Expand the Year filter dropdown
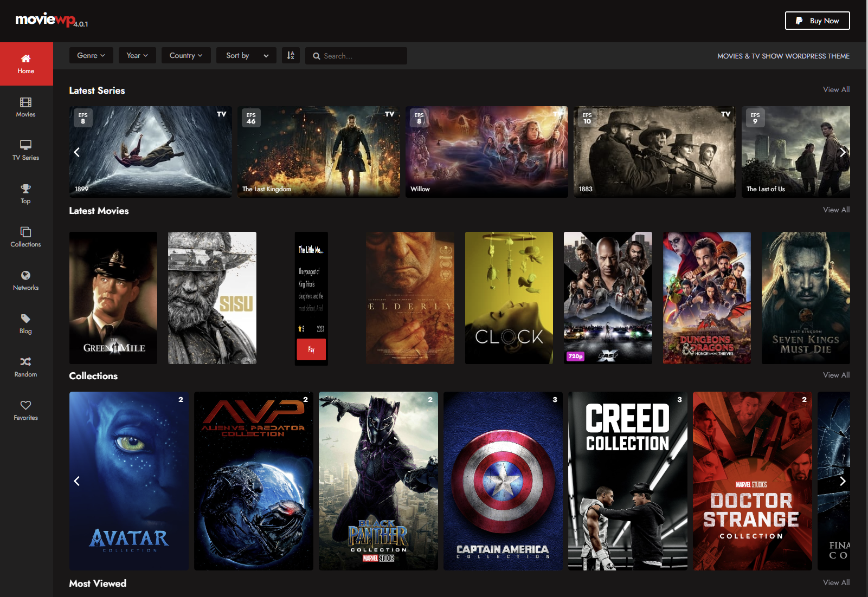868x597 pixels. [x=137, y=55]
